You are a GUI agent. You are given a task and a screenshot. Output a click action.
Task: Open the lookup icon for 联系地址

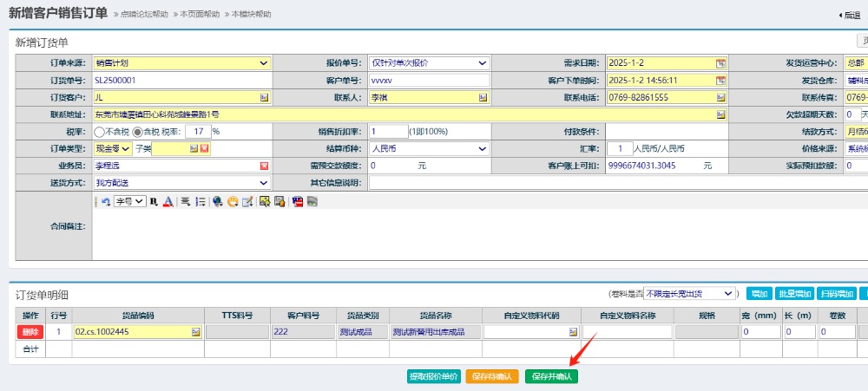[720, 114]
